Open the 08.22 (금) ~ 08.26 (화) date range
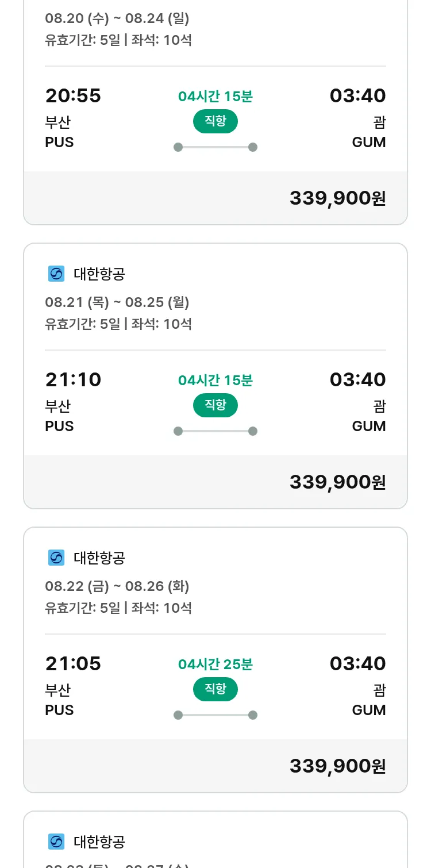Viewport: 431px width, 868px height. tap(117, 586)
